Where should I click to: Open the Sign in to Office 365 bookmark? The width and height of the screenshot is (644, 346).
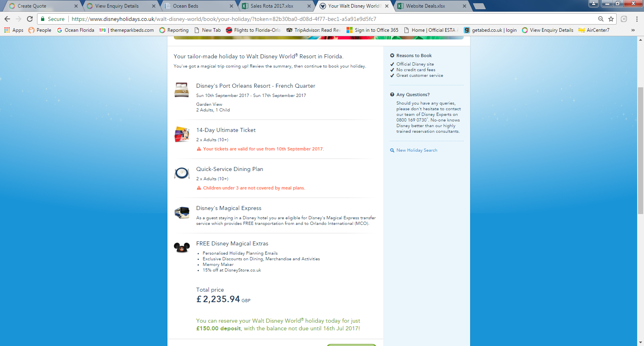click(x=372, y=30)
